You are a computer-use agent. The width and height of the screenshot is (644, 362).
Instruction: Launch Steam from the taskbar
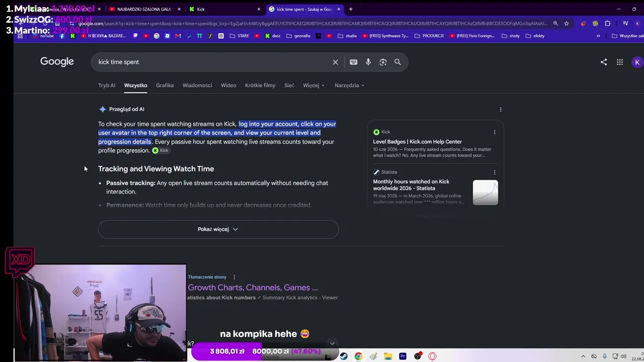pos(344,356)
